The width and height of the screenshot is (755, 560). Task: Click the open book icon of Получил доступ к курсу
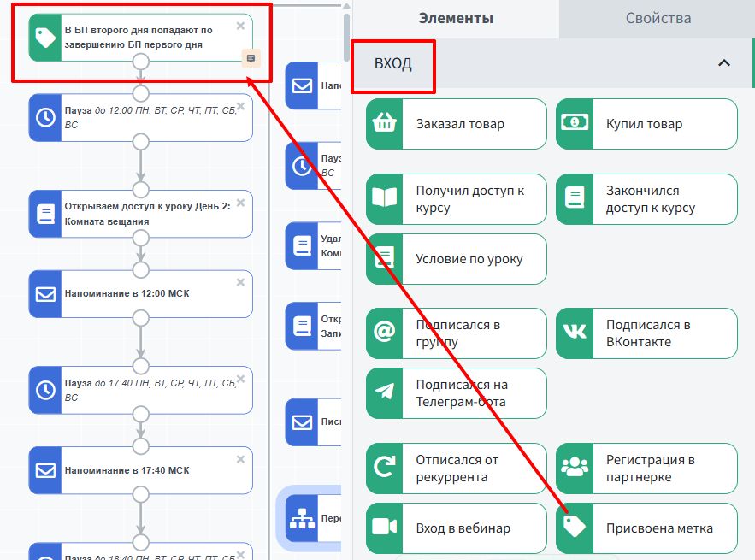[x=384, y=197]
